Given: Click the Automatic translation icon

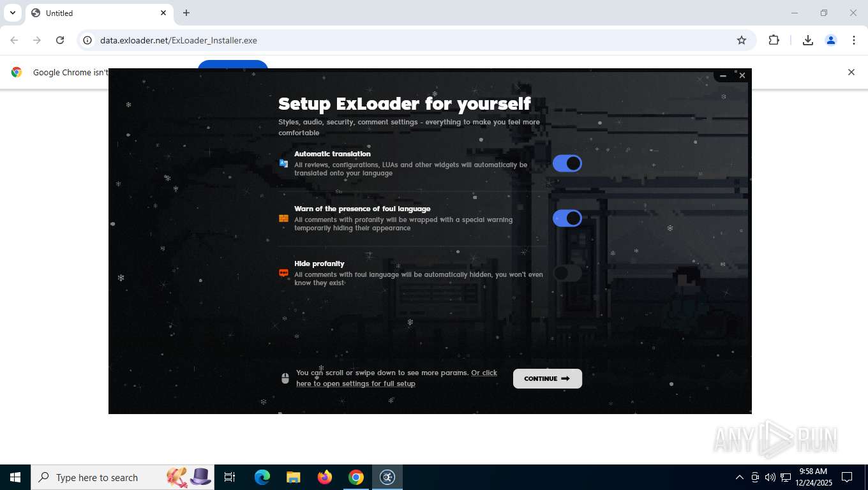Looking at the screenshot, I should (284, 163).
